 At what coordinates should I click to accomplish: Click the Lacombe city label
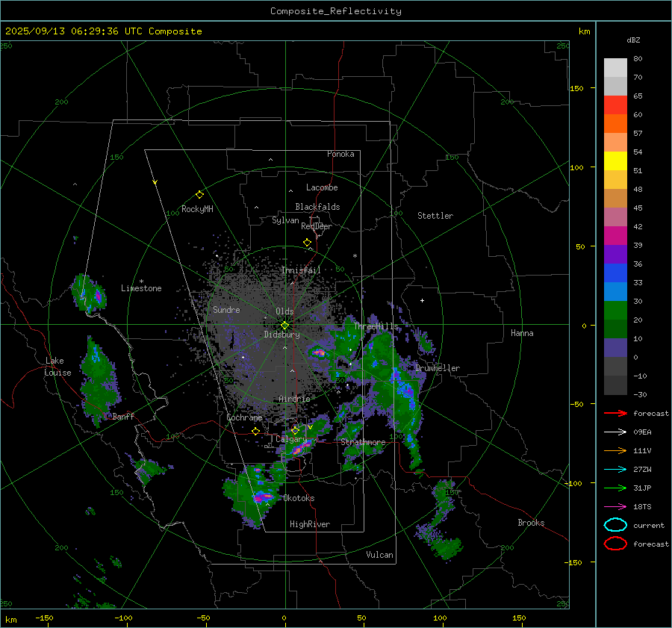coord(322,187)
